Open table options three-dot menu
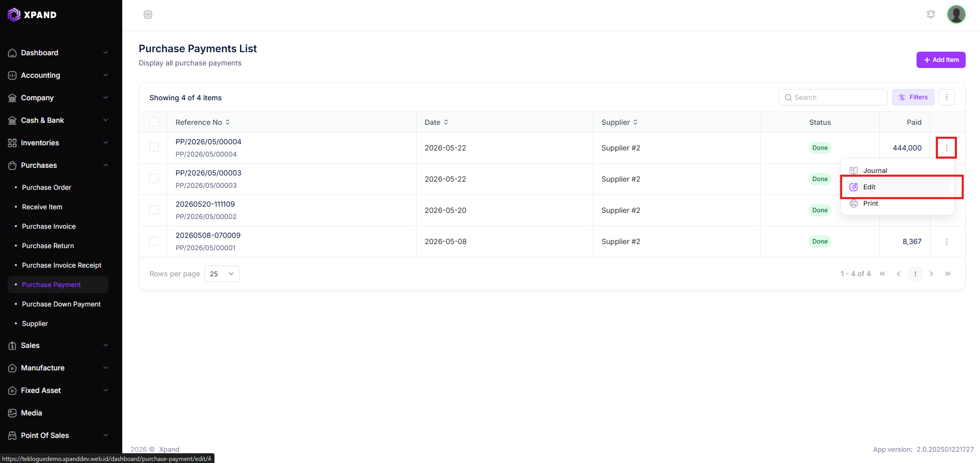The width and height of the screenshot is (980, 463). click(946, 97)
